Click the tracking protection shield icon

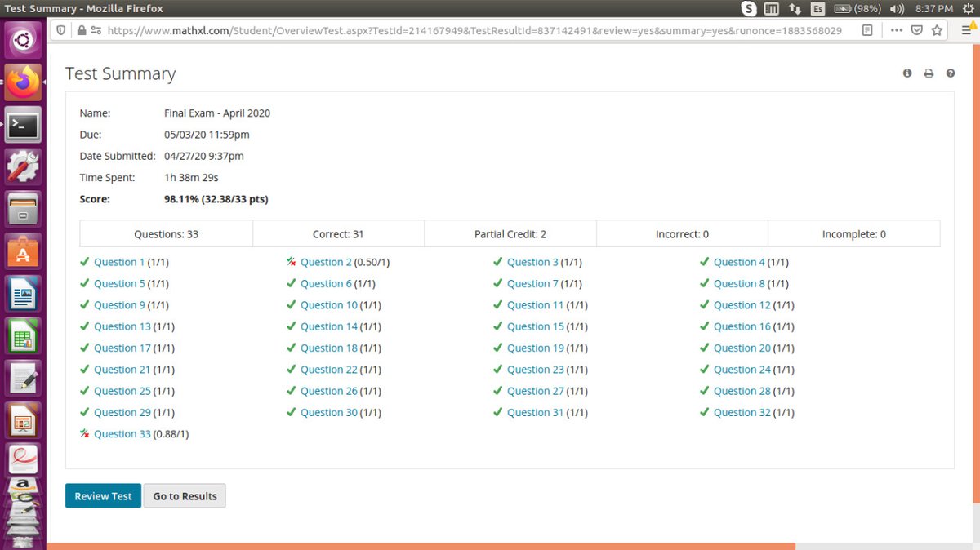pyautogui.click(x=61, y=30)
